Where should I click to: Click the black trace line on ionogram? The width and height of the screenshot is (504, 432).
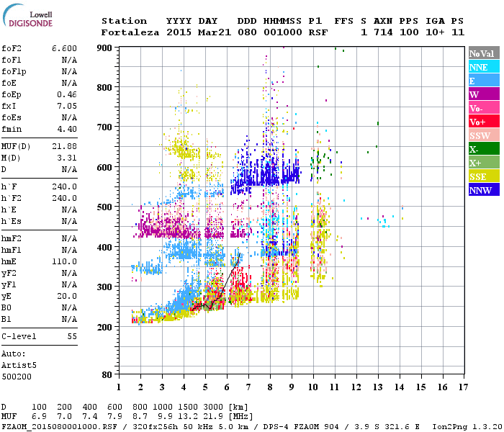click(225, 283)
